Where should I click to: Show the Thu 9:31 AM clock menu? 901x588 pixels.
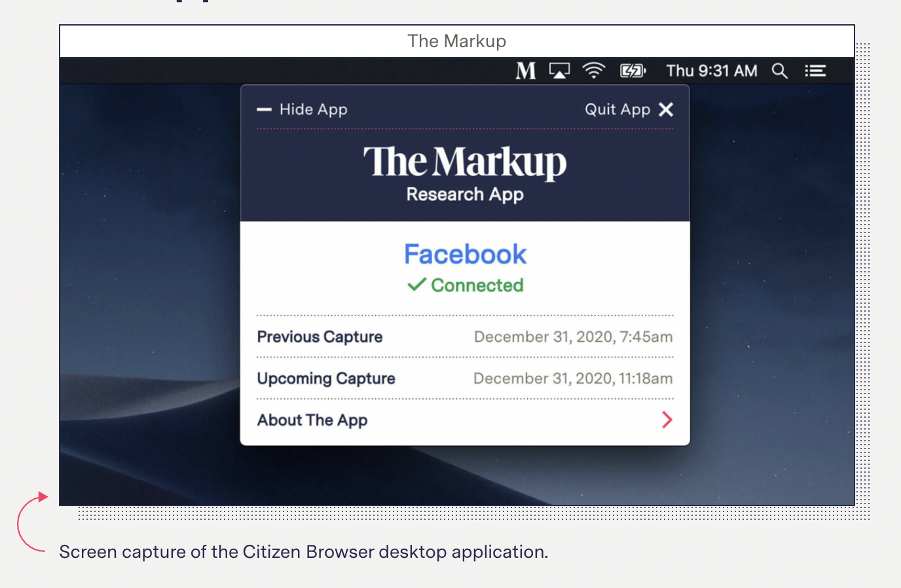point(712,71)
